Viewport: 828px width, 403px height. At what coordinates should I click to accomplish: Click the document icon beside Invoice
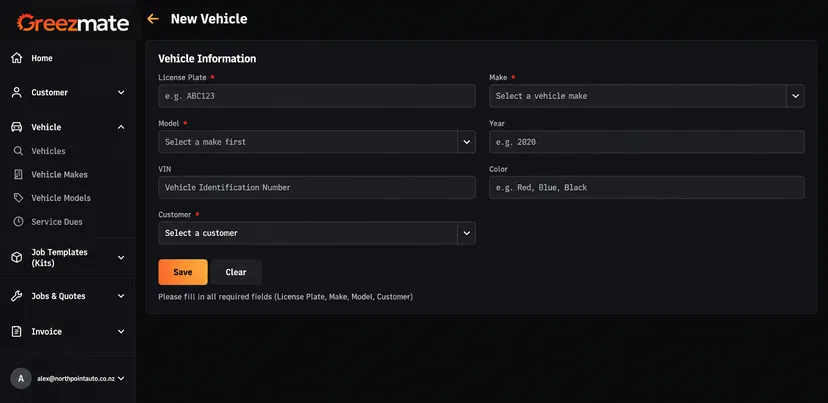[x=17, y=332]
